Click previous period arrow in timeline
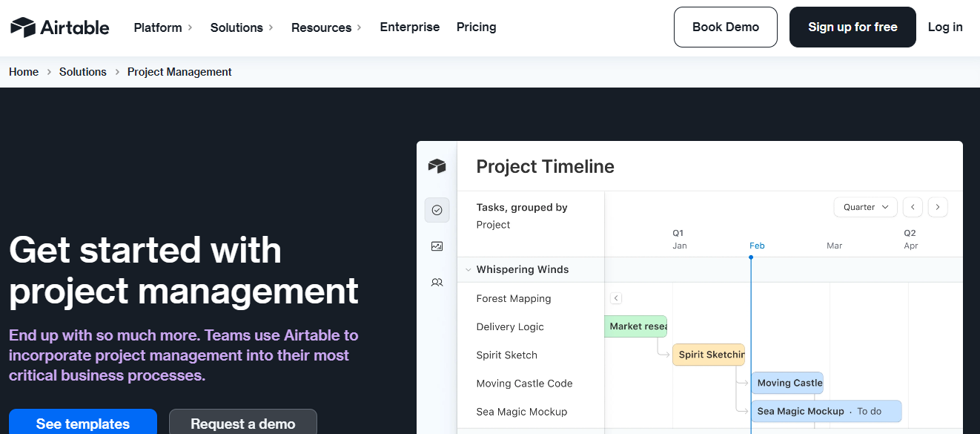The height and width of the screenshot is (434, 980). tap(913, 207)
